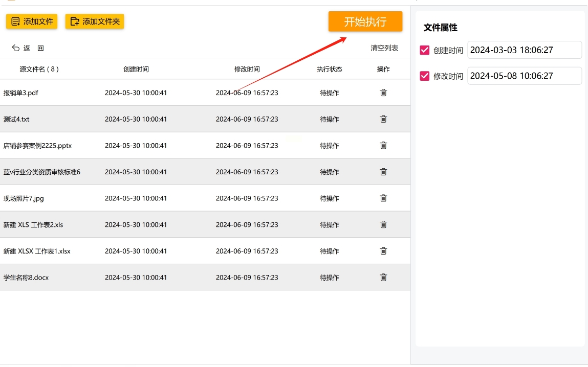The image size is (588, 367).
Task: Select file name 现场照片7.jpg
Action: point(24,198)
